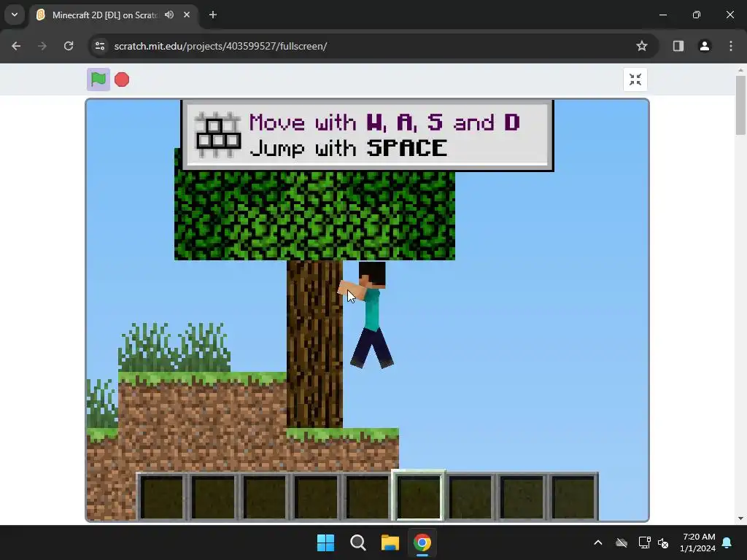
Task: Click the 'Jump with SPACE' text
Action: pyautogui.click(x=348, y=148)
